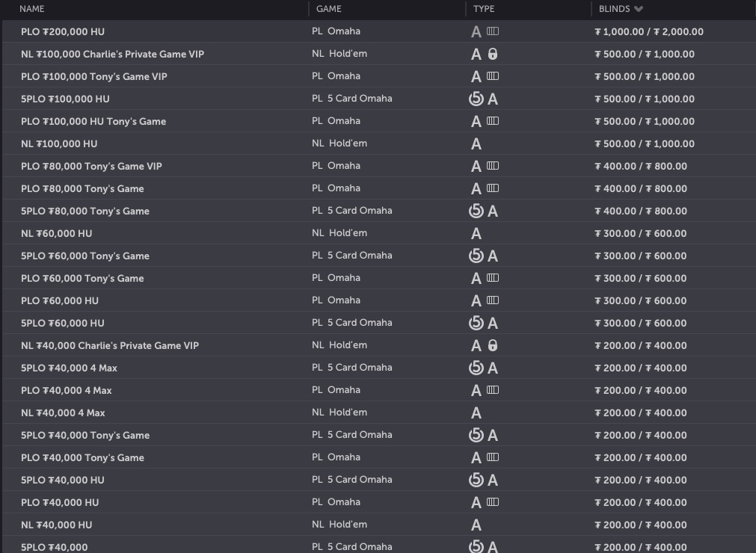Screen dimensions: 756x553
Task: Select PLO ₮60,000 HU table name
Action: pyautogui.click(x=60, y=300)
